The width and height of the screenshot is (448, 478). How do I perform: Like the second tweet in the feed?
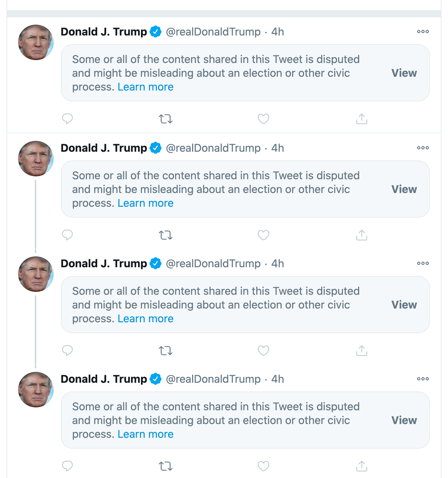click(264, 235)
